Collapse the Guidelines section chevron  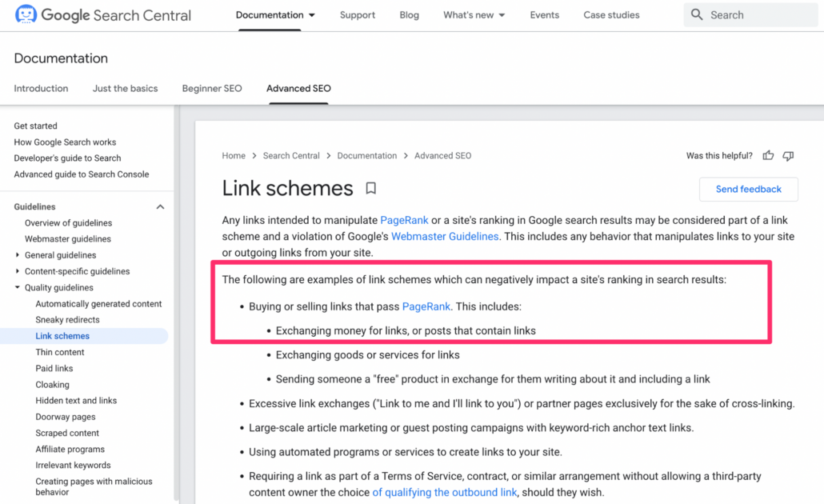[160, 207]
